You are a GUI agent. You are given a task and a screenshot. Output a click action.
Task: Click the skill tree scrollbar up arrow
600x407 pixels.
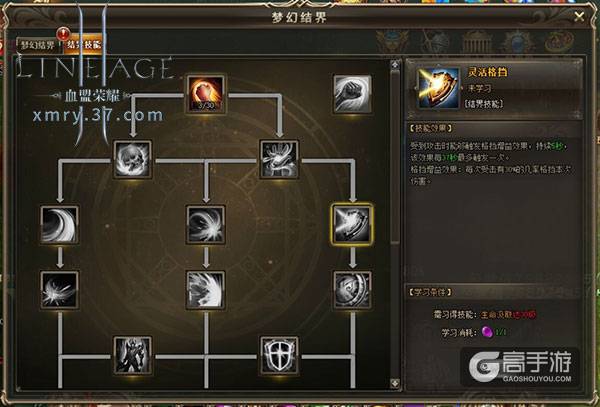point(395,65)
